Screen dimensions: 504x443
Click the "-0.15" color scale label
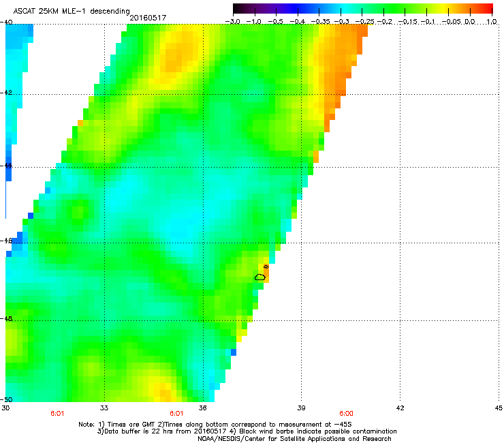point(407,22)
